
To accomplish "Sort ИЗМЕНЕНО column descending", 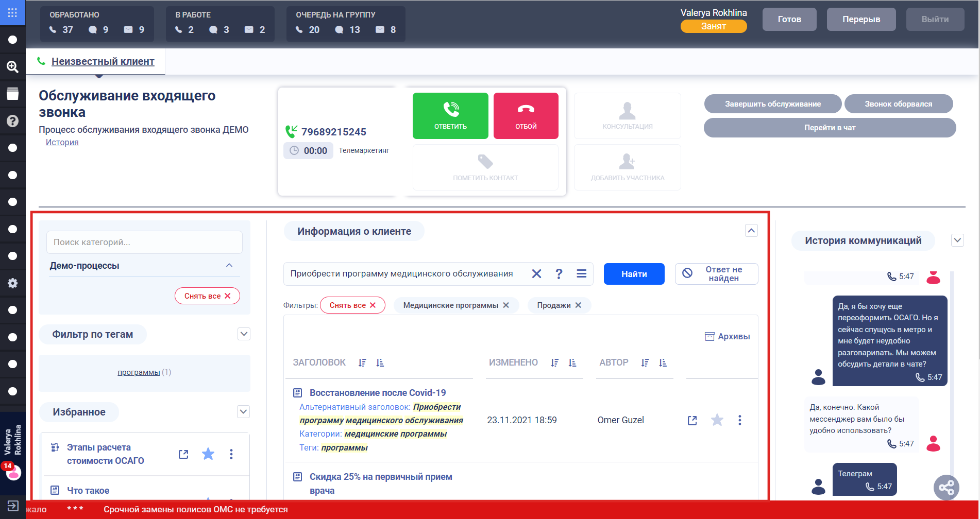I will 554,363.
